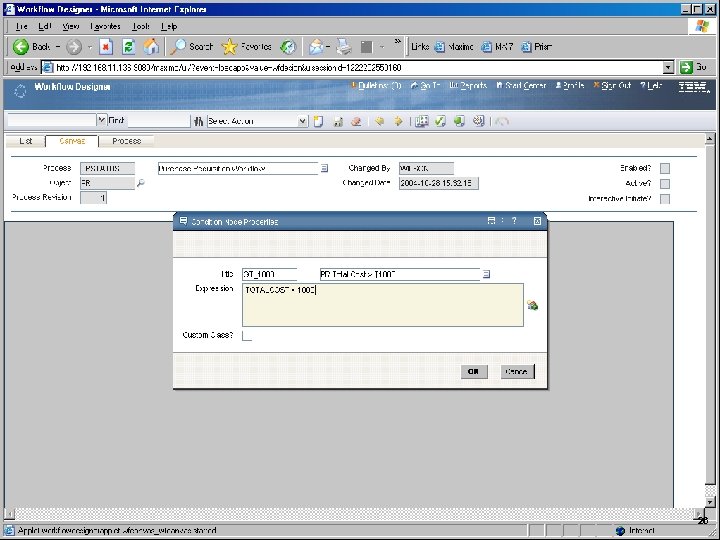Screen dimensions: 720x540
Task: Open the Tools menu
Action: 141,26
